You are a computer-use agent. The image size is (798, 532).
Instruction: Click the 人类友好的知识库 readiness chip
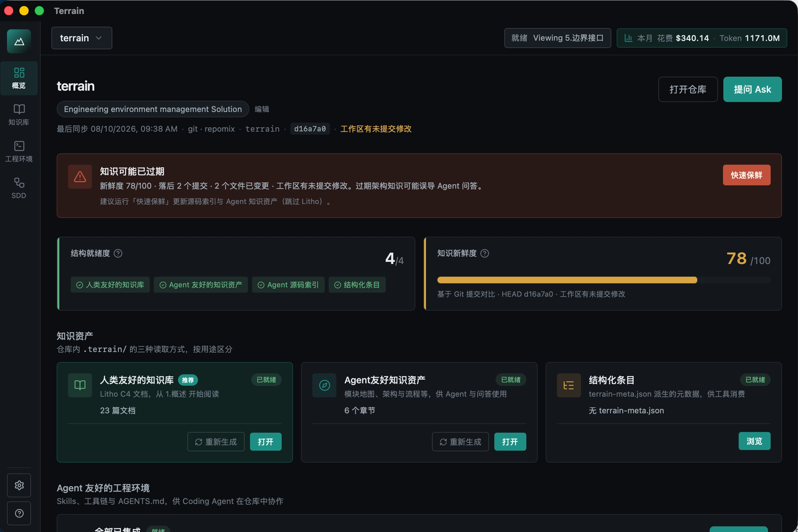tap(110, 285)
